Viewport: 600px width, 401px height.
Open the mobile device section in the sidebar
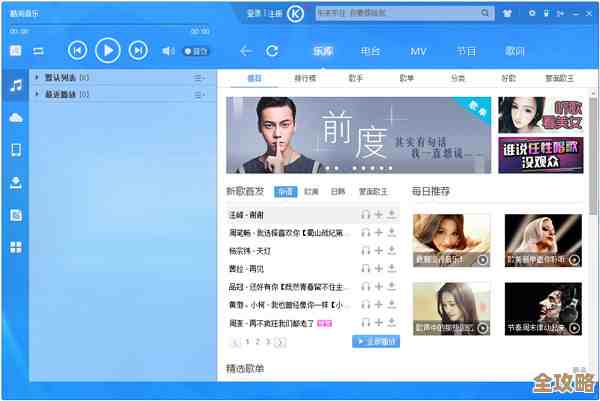[x=16, y=150]
